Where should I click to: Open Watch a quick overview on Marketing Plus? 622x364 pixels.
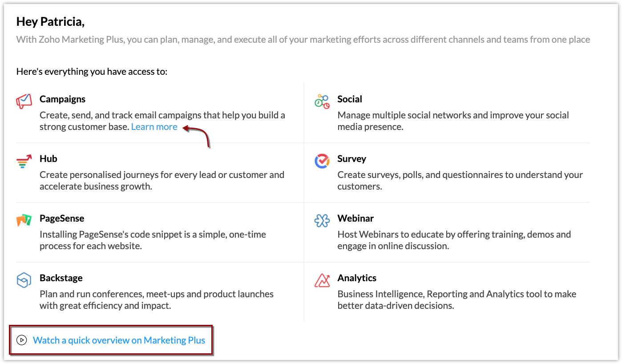point(119,340)
